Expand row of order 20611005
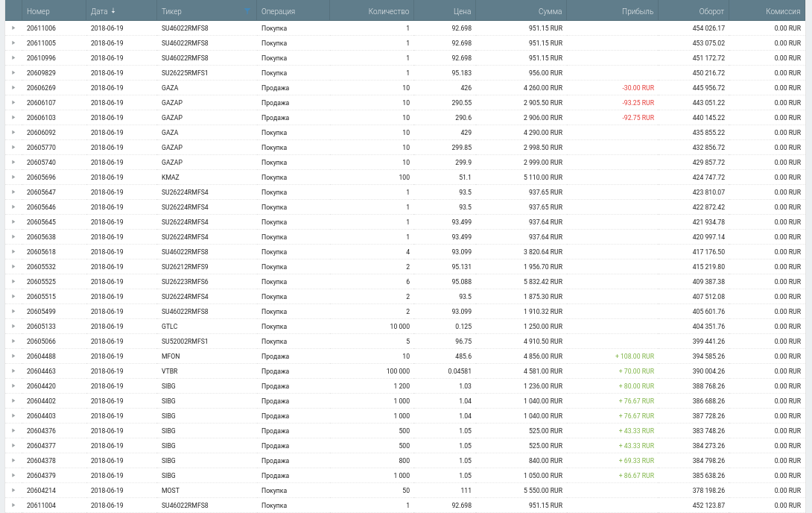This screenshot has width=812, height=513. pos(13,43)
